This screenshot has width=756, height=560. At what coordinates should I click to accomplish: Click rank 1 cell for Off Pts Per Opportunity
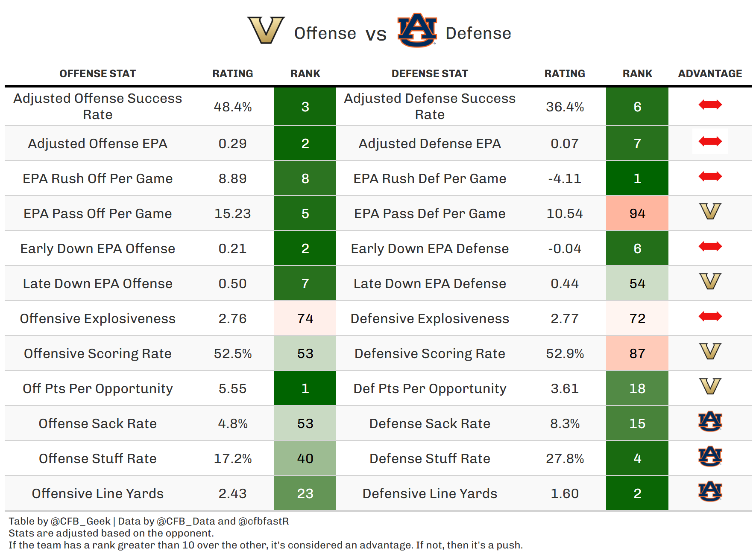pyautogui.click(x=305, y=388)
